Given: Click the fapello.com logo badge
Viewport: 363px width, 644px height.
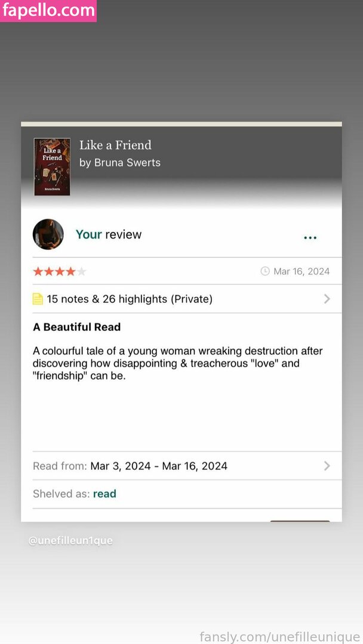Looking at the screenshot, I should click(48, 11).
